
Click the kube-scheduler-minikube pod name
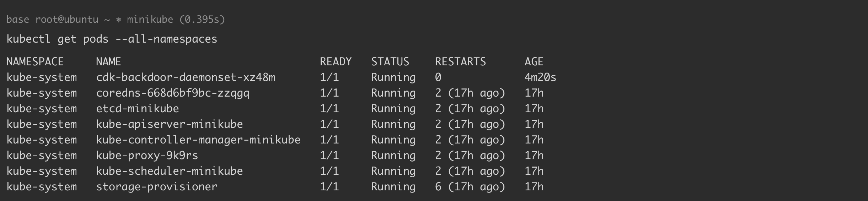point(170,171)
